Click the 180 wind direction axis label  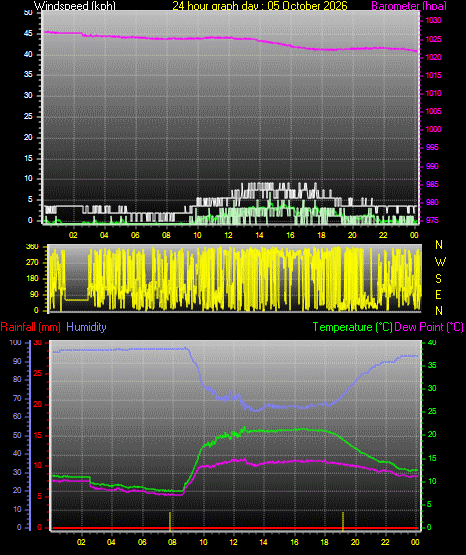click(x=33, y=279)
